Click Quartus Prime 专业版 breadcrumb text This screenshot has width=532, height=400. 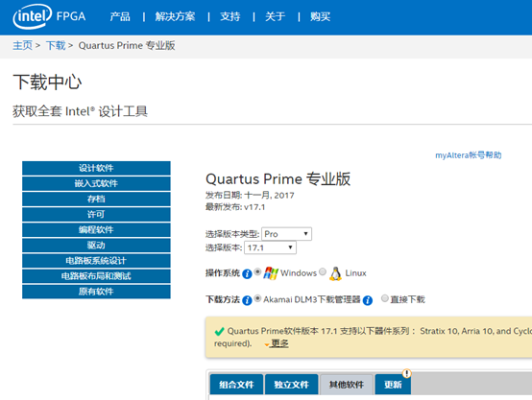127,45
